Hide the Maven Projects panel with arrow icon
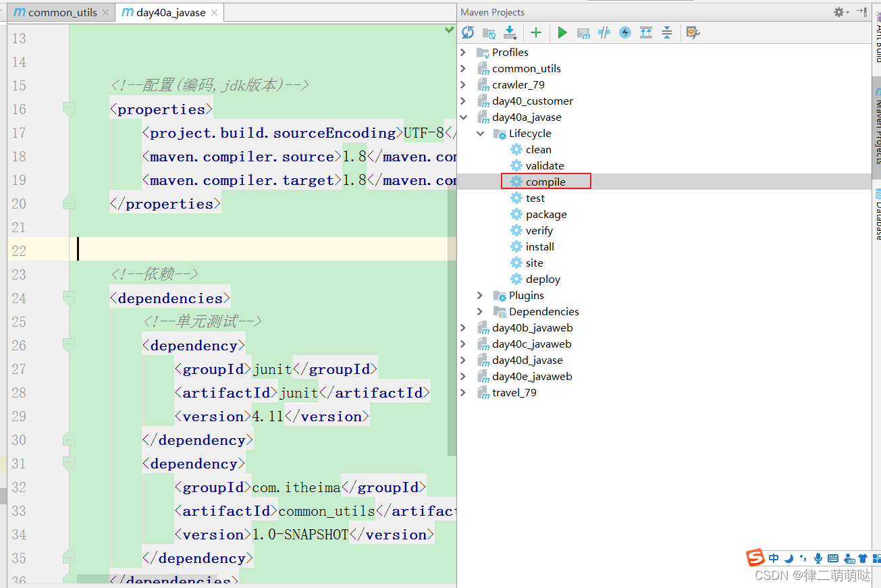Viewport: 881px width, 588px height. (x=861, y=12)
